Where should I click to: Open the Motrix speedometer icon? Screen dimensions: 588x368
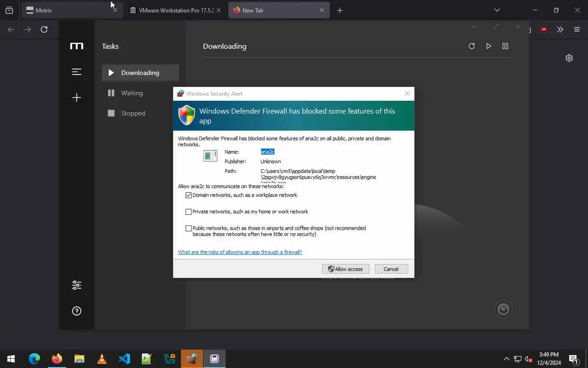pyautogui.click(x=503, y=309)
